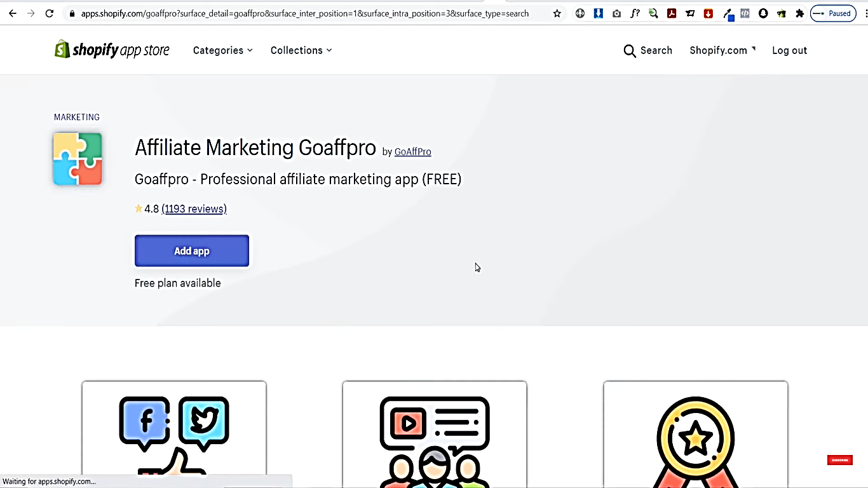This screenshot has height=488, width=868.
Task: Open the Shopify.com dropdown
Action: (722, 50)
